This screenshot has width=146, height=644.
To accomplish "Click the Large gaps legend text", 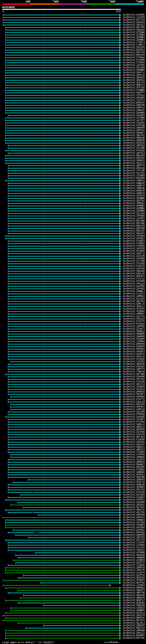I will [28, 642].
